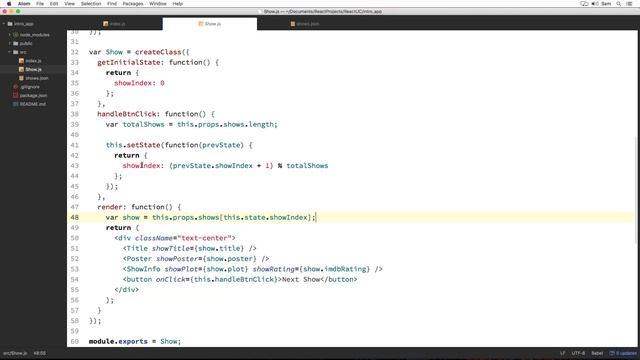Switch to the index.js tab

tap(115, 24)
